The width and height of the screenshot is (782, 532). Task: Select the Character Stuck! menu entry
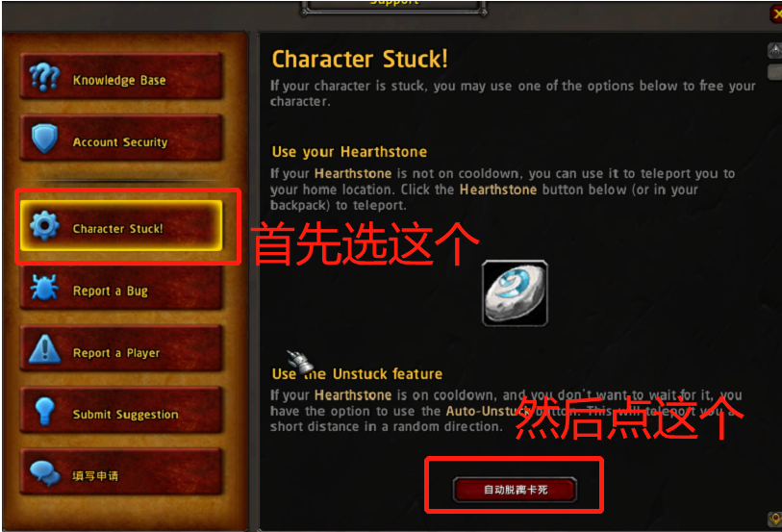(x=121, y=226)
